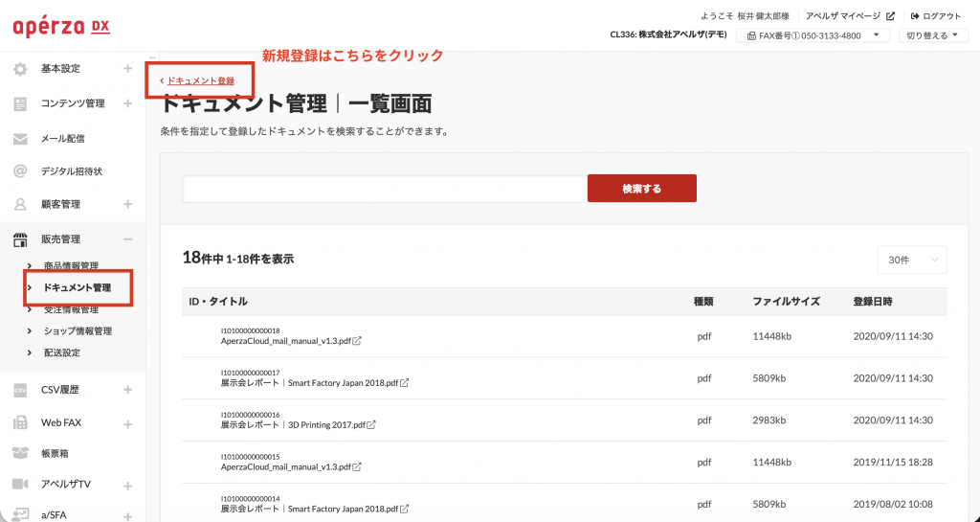The width and height of the screenshot is (980, 522).
Task: Click the envelope icon for メール配信
Action: [20, 139]
